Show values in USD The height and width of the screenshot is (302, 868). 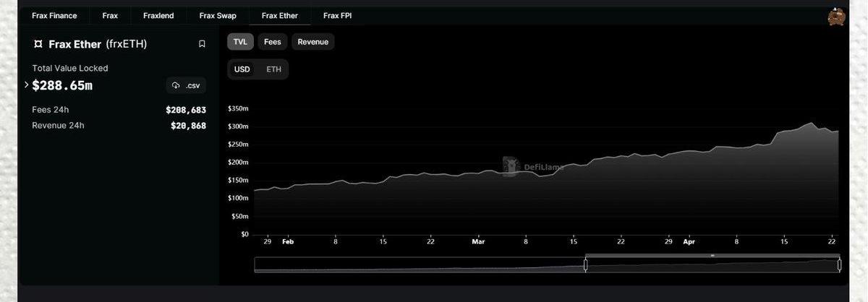click(x=242, y=69)
